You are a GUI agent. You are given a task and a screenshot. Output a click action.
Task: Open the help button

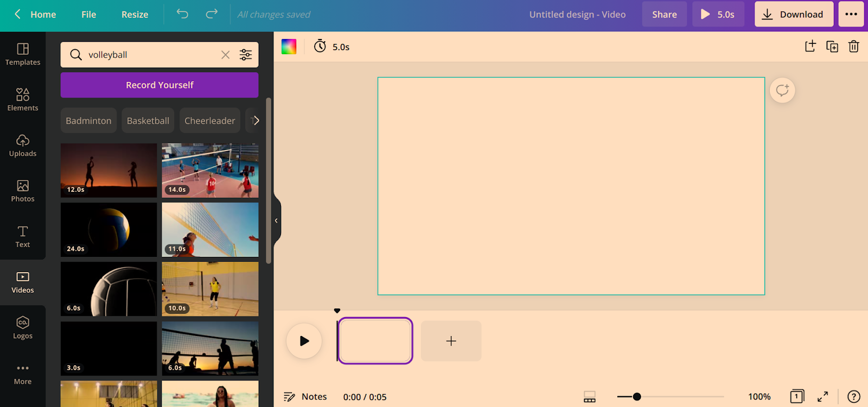click(x=854, y=397)
